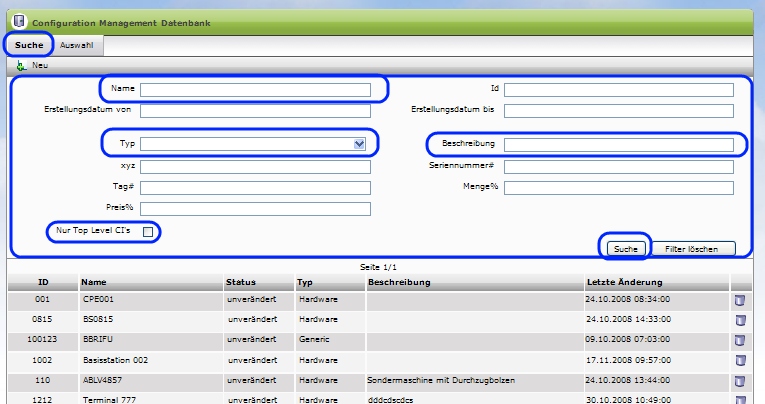Click the Erstellungsdatum von field
This screenshot has width=765, height=404.
255,110
